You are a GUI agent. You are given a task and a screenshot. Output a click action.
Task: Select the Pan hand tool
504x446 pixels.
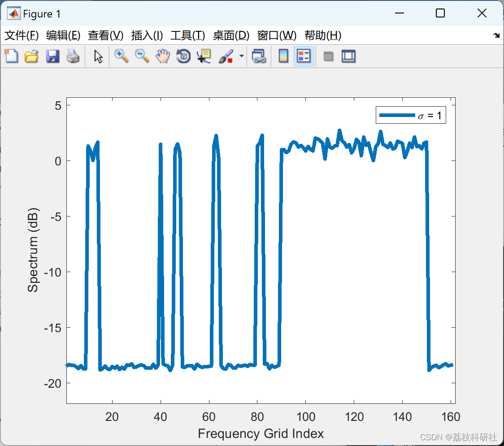click(163, 56)
